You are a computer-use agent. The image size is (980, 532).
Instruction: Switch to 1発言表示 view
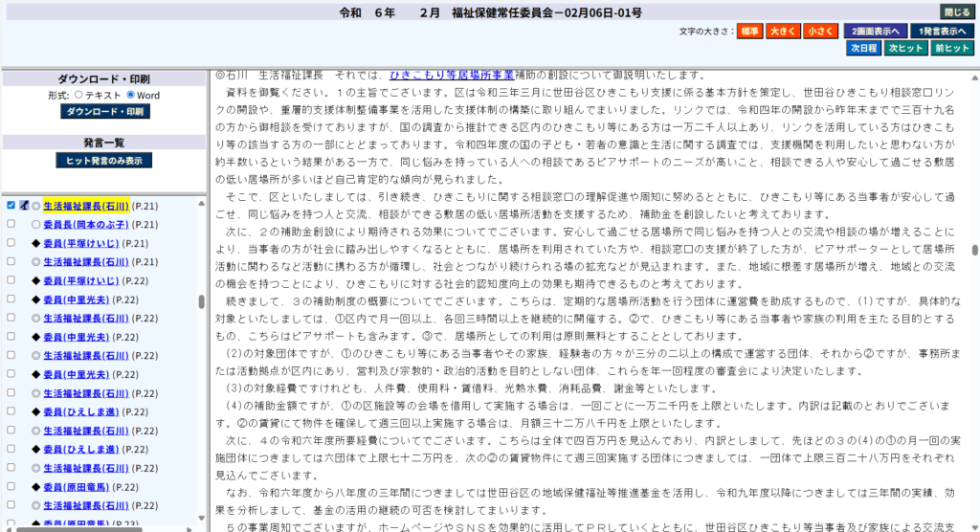click(943, 32)
